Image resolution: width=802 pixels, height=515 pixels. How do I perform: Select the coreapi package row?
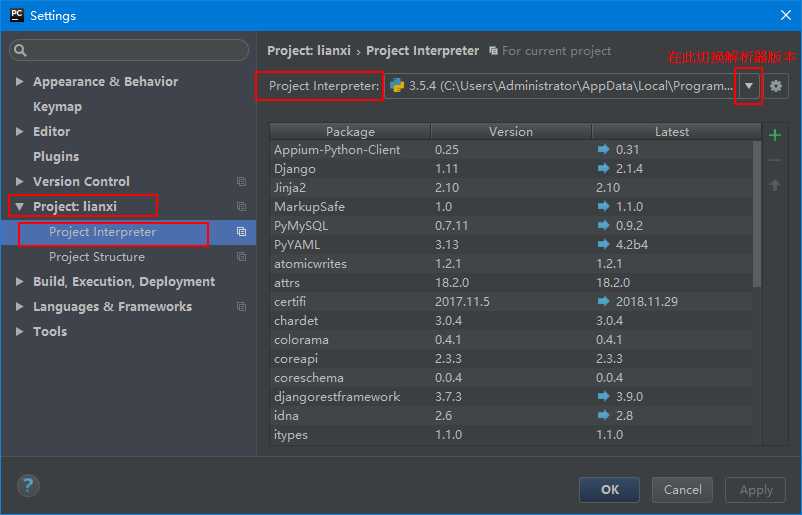512,359
